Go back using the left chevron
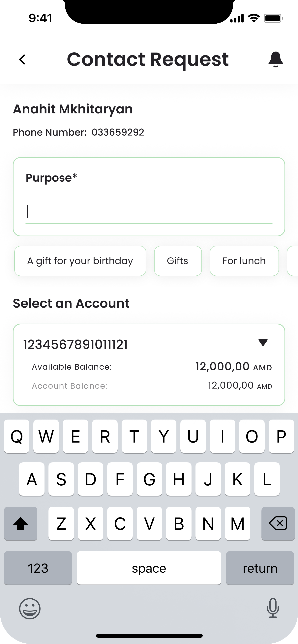 22,59
